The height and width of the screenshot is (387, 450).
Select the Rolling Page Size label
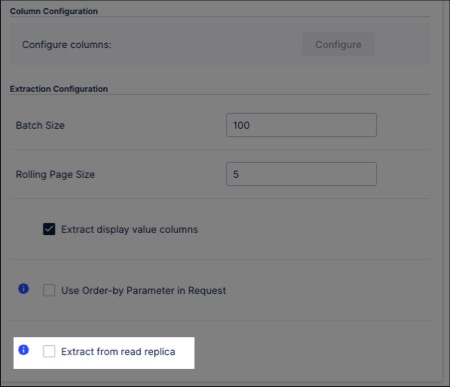pos(55,174)
